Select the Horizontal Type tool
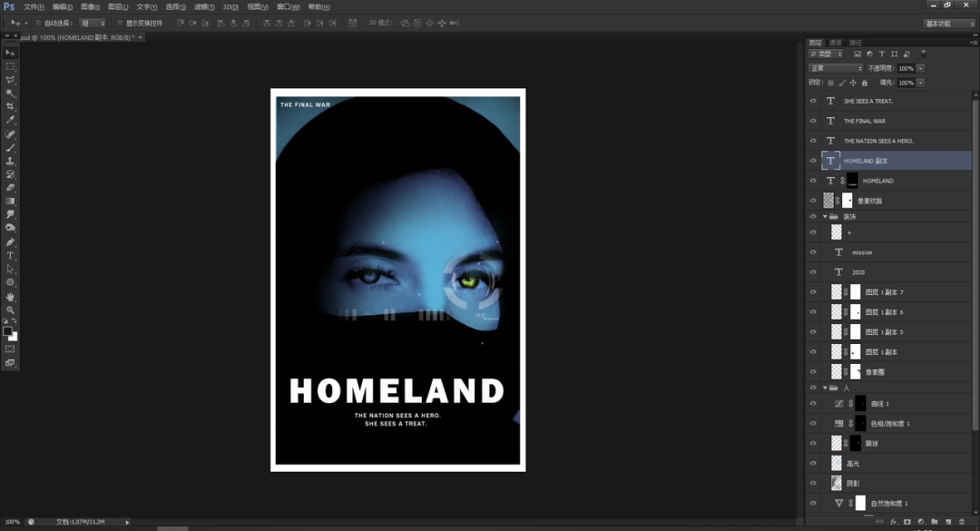This screenshot has height=531, width=980. tap(10, 256)
